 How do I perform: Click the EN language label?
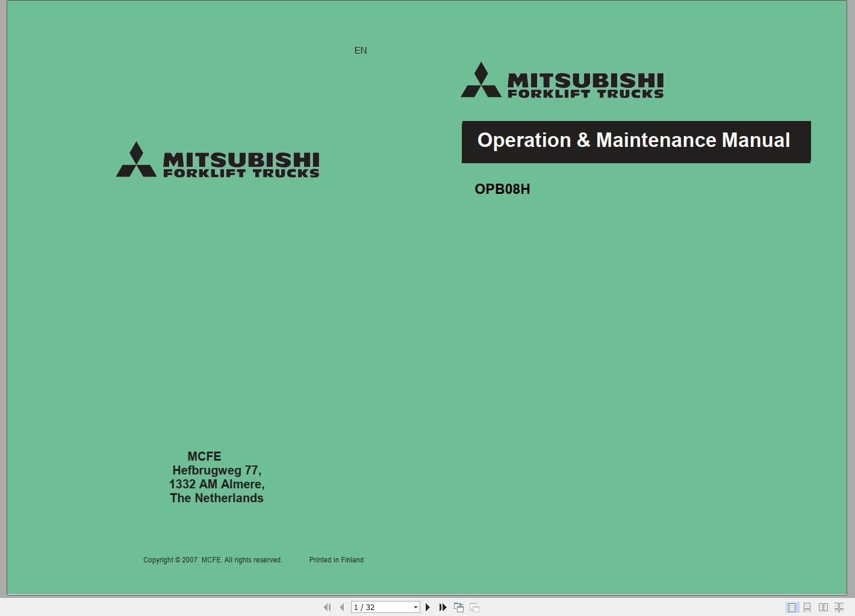(x=361, y=51)
